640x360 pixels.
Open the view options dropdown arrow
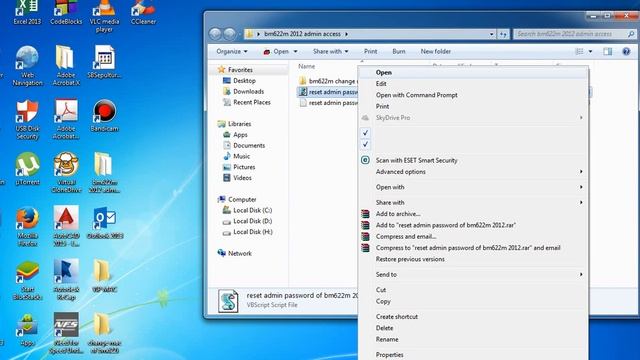tap(590, 51)
